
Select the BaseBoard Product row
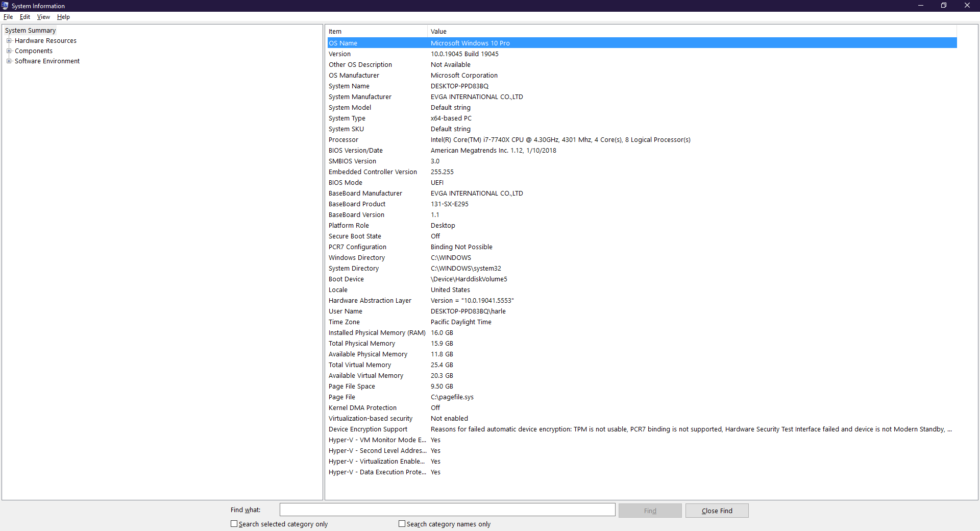(x=642, y=204)
